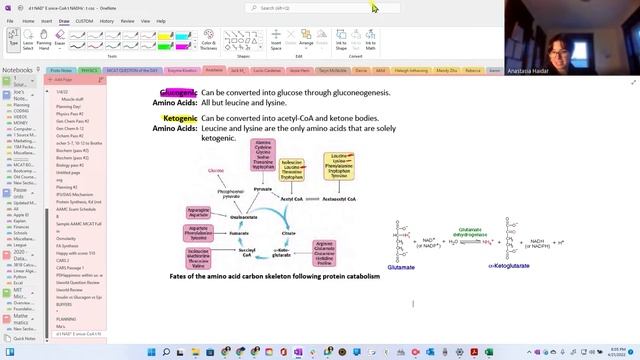The height and width of the screenshot is (360, 640).
Task: Show hidden system tray icons
Action: point(529,352)
